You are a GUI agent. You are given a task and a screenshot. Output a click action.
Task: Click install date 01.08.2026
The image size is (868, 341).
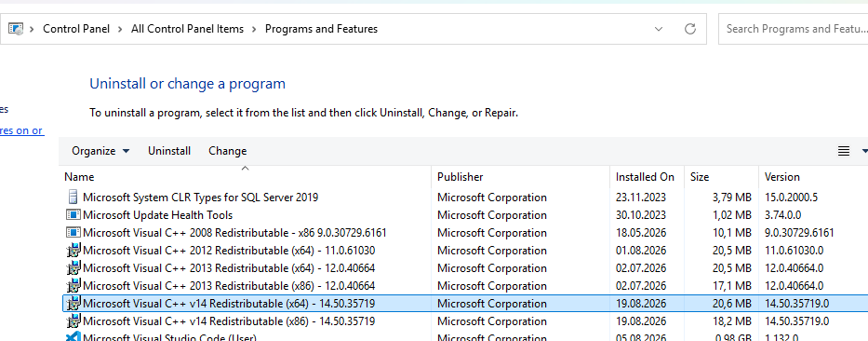click(640, 250)
